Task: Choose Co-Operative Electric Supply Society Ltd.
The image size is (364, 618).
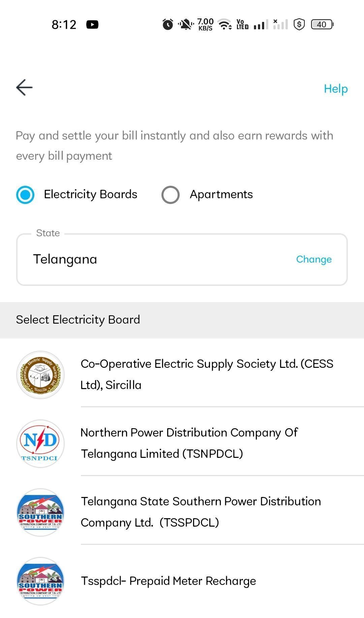Action: [207, 374]
